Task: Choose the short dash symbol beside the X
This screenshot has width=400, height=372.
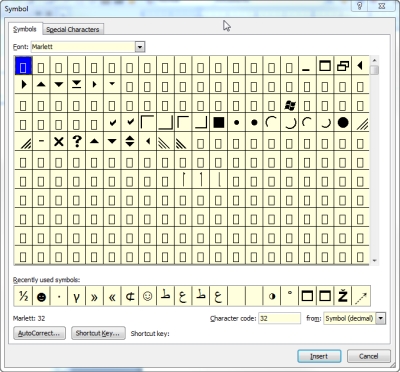Action: click(41, 142)
